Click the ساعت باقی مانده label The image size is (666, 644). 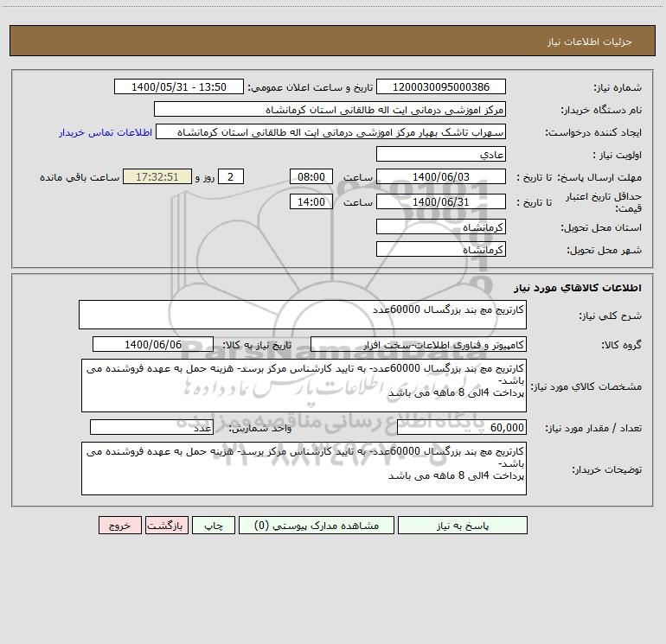point(80,177)
